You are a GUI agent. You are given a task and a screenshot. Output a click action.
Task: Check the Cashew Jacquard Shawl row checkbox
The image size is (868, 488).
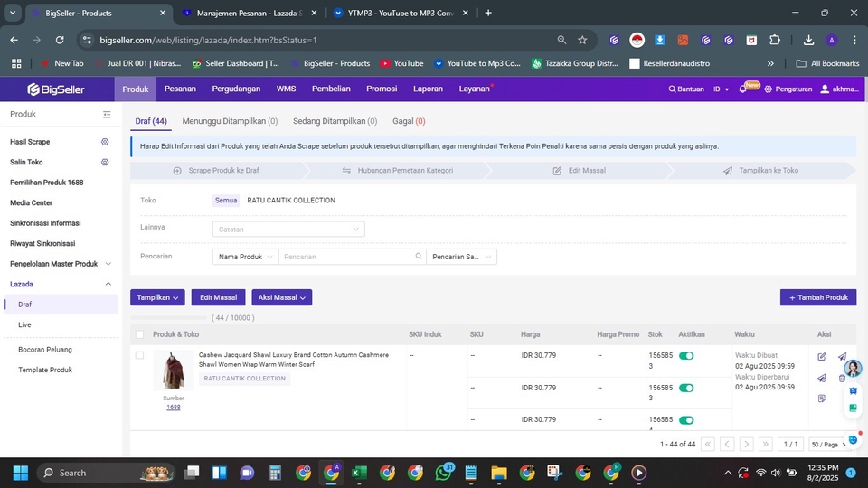click(139, 355)
